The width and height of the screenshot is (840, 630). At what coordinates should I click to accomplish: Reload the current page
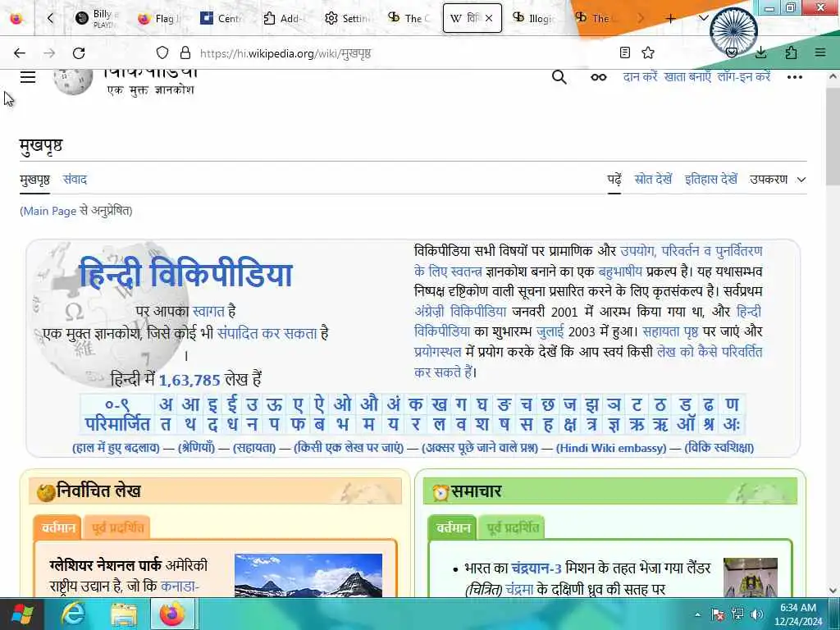[x=79, y=53]
